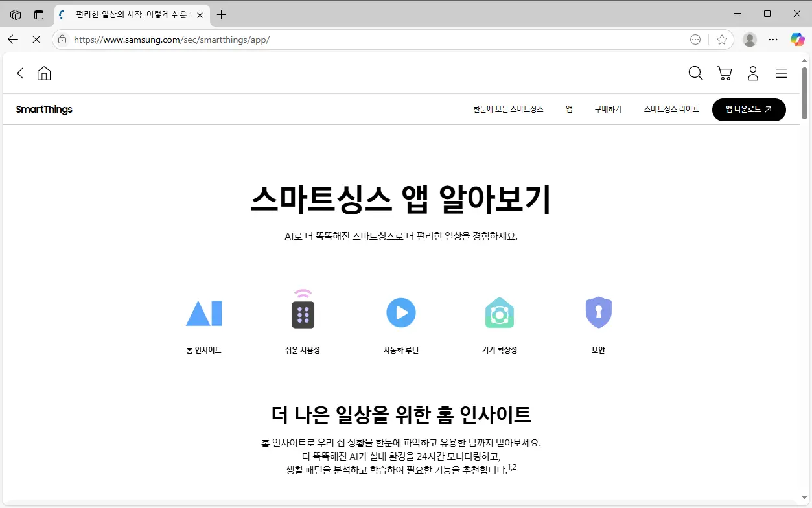Viewport: 812px width, 508px height.
Task: Click the vertical page scrollbar thumb
Action: point(805,92)
